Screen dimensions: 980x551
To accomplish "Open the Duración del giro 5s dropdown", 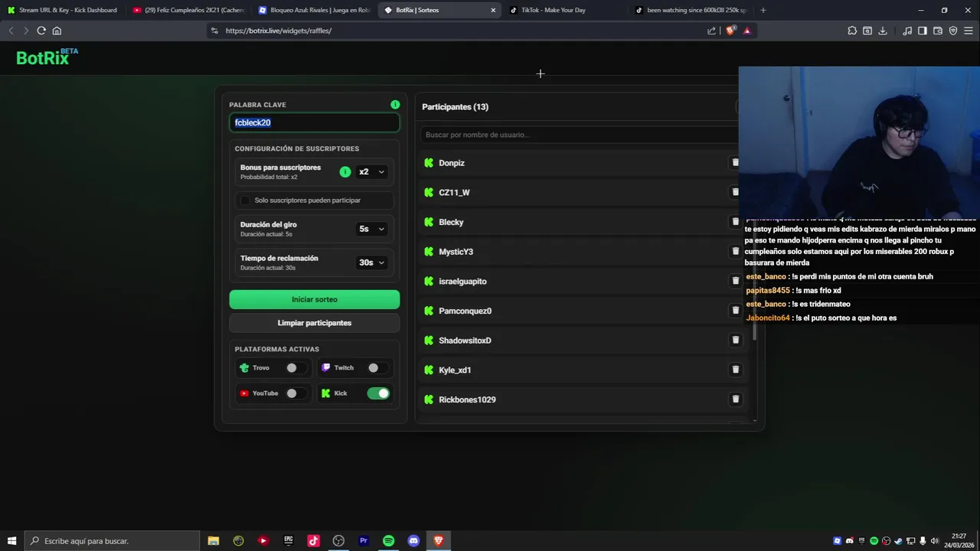I will (x=371, y=229).
